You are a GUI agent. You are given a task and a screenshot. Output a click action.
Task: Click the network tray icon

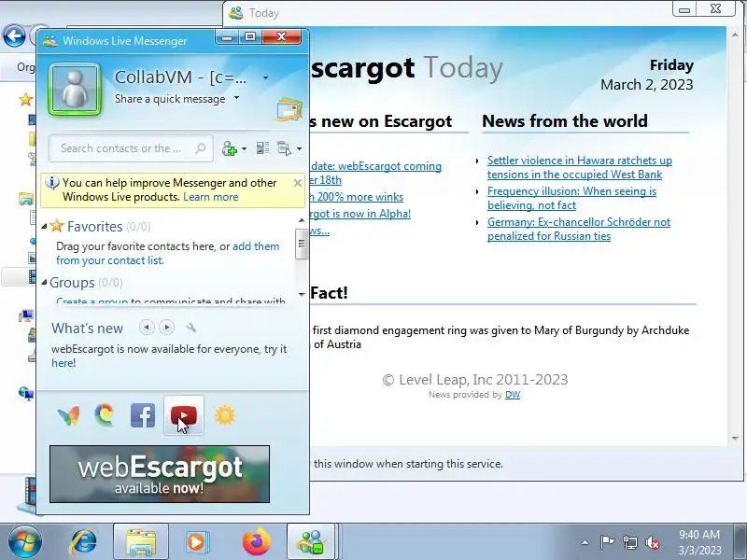click(x=629, y=542)
